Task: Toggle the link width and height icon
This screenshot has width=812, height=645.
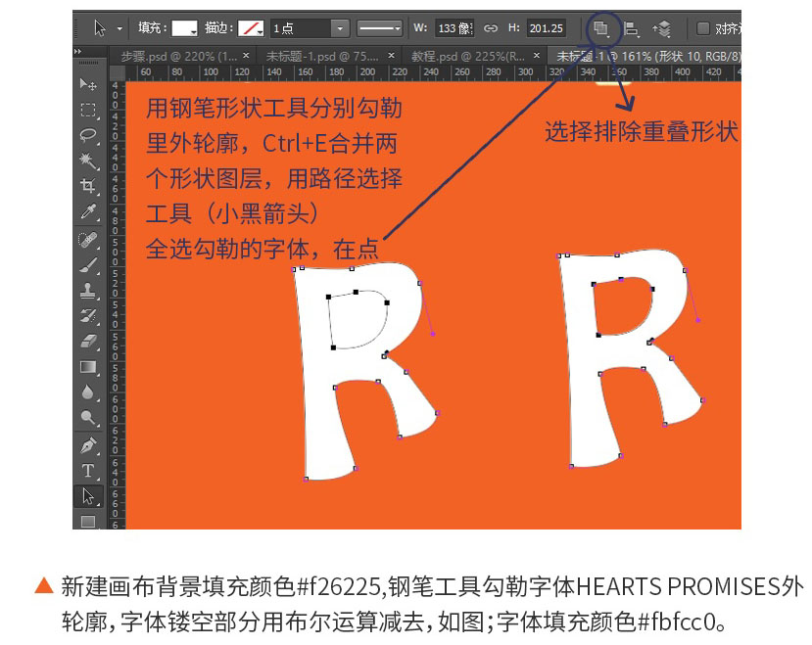Action: point(490,28)
